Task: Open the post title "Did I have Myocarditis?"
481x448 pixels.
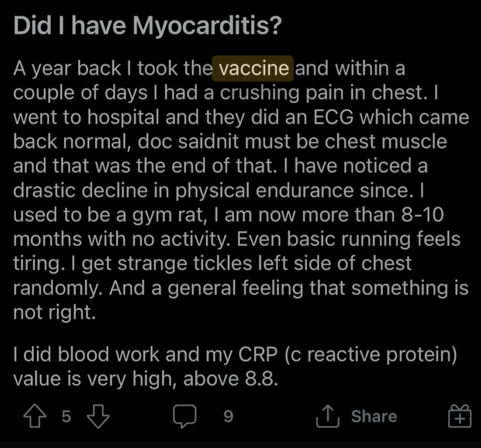Action: coord(148,25)
